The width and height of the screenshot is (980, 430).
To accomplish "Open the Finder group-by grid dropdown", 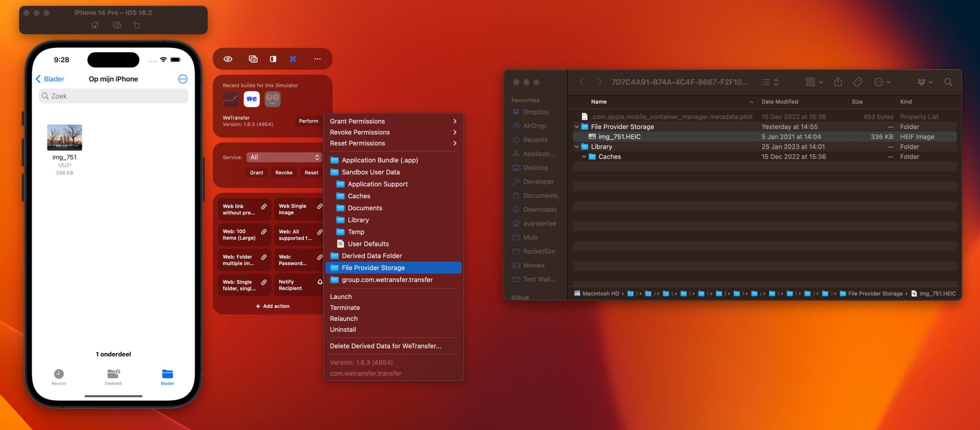I will coord(814,82).
